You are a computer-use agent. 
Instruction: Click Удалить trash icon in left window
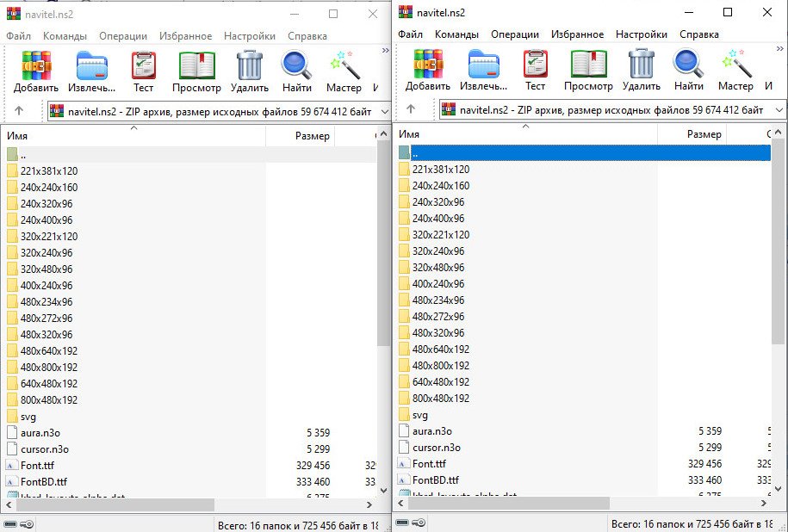pos(250,65)
